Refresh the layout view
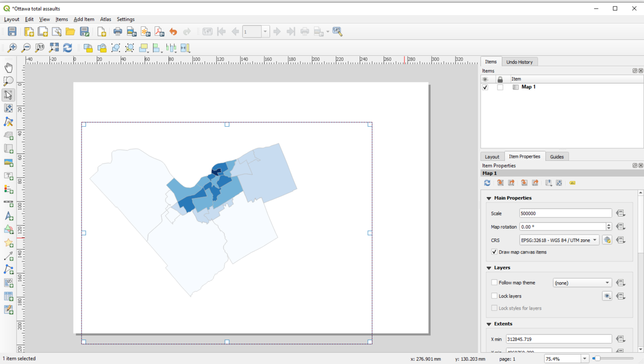Screen dimensions: 644x364 tap(68, 48)
